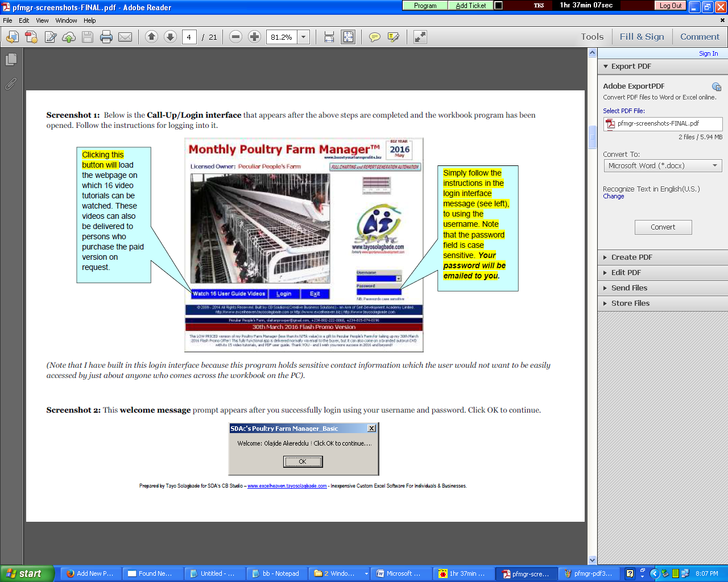Click the zoom percentage field 81.2%
Viewport: 728px width, 582px height.
pos(283,37)
